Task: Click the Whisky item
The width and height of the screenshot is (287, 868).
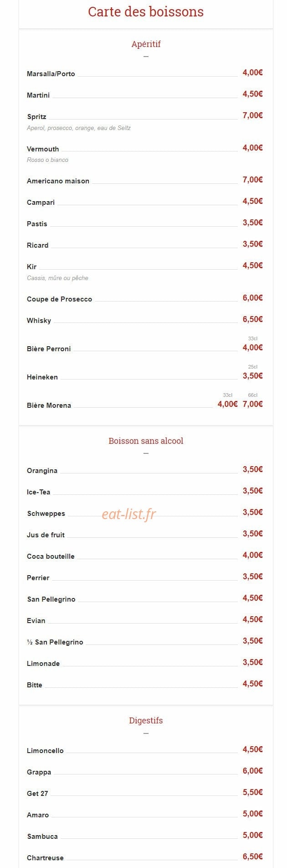Action: click(x=39, y=321)
